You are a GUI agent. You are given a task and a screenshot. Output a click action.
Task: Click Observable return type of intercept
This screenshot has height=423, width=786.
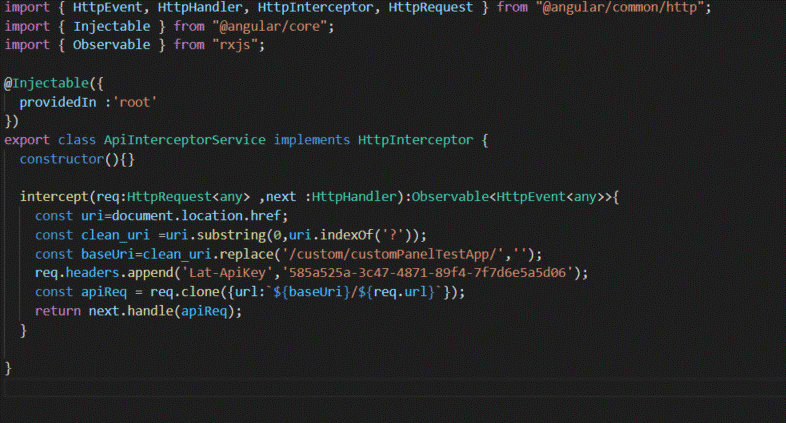[450, 197]
